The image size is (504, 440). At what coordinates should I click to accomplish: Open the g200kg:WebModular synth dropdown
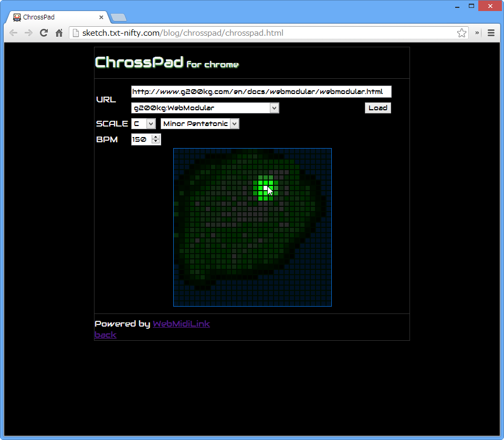(x=205, y=108)
